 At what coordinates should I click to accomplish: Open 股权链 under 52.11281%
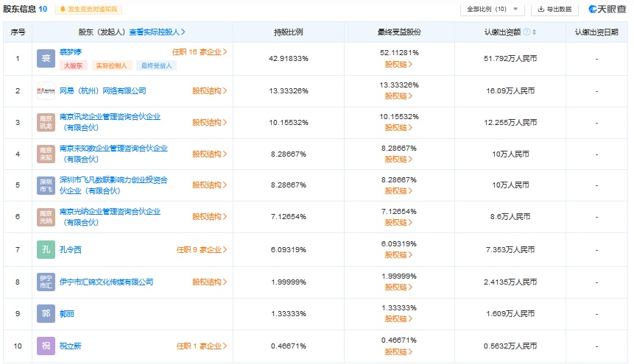point(398,64)
